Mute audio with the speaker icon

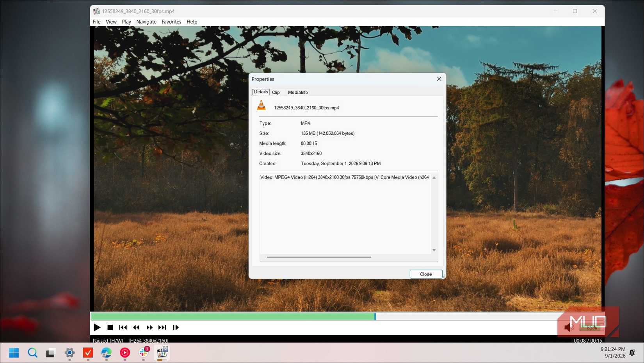coord(569,327)
